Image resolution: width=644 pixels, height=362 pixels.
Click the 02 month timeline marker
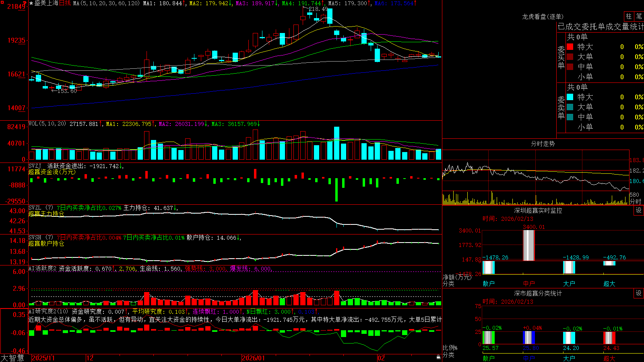381,358
